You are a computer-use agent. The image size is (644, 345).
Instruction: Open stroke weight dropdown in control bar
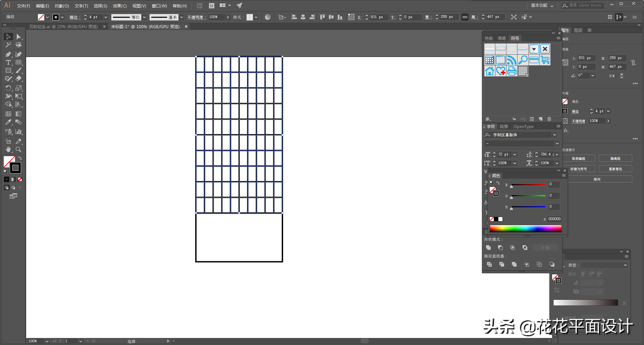point(106,17)
